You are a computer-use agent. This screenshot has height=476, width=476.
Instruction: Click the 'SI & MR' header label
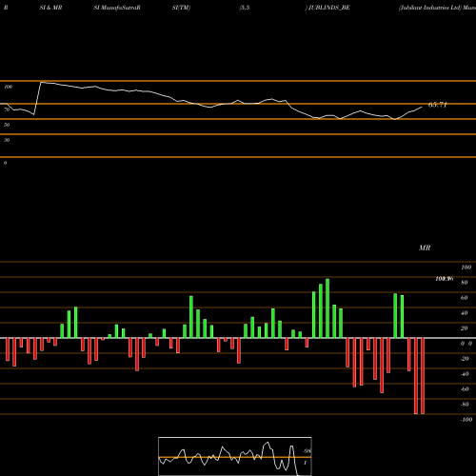[50, 8]
